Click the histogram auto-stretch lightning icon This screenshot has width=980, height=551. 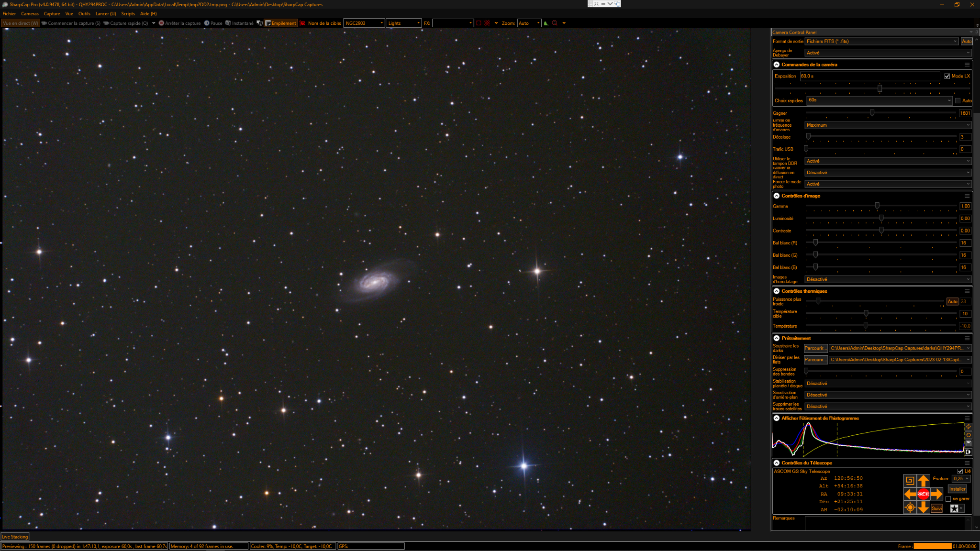(x=968, y=427)
